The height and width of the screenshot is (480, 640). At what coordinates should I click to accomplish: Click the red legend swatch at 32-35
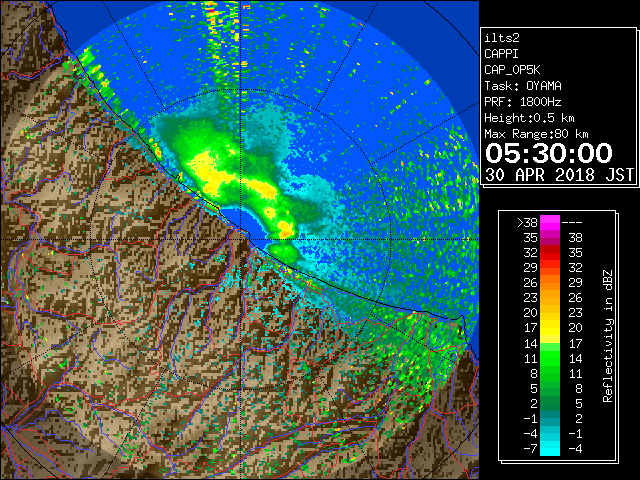pyautogui.click(x=550, y=253)
